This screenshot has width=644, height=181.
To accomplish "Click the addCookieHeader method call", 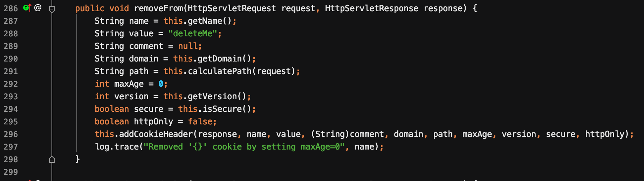I will click(156, 134).
